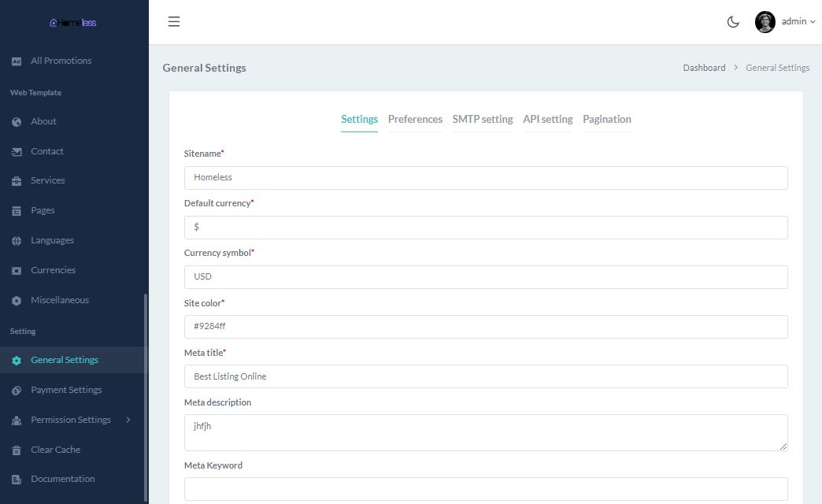The height and width of the screenshot is (504, 822).
Task: Click the Payment Settings icon
Action: [17, 390]
